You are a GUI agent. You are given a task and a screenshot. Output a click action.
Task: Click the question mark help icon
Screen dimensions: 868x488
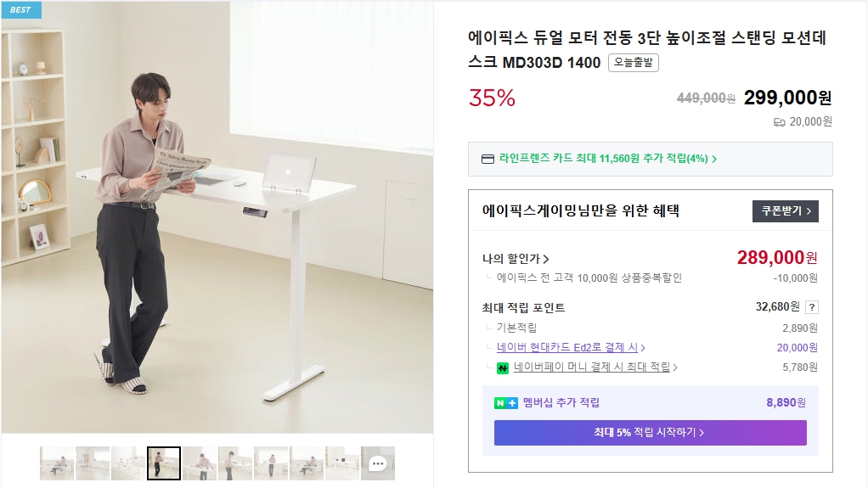point(812,307)
